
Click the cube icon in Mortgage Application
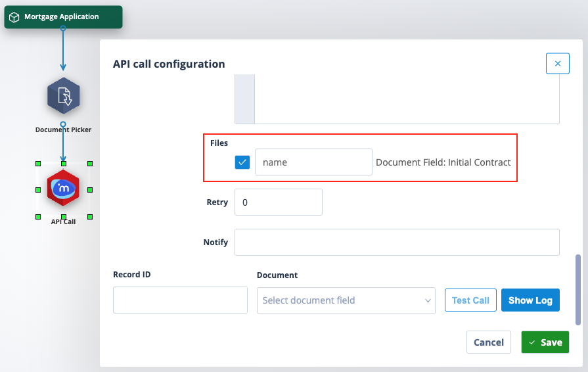14,17
